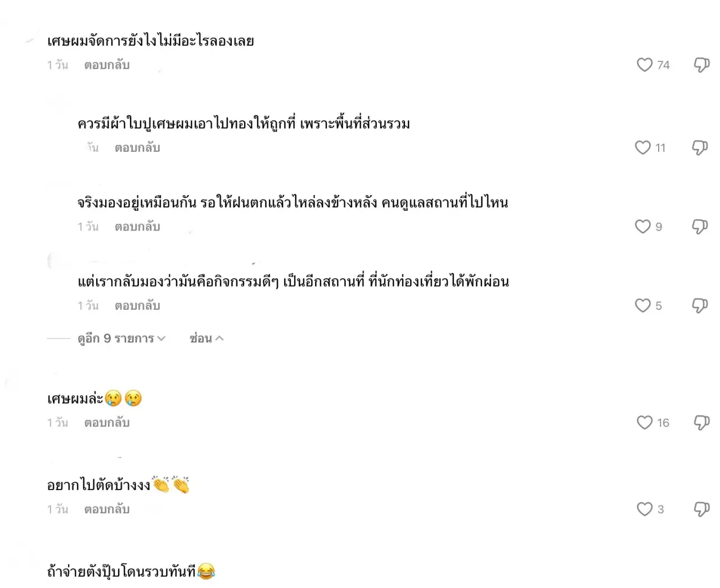Dislike the reply with 5 likes
This screenshot has height=588, width=720.
(x=700, y=305)
